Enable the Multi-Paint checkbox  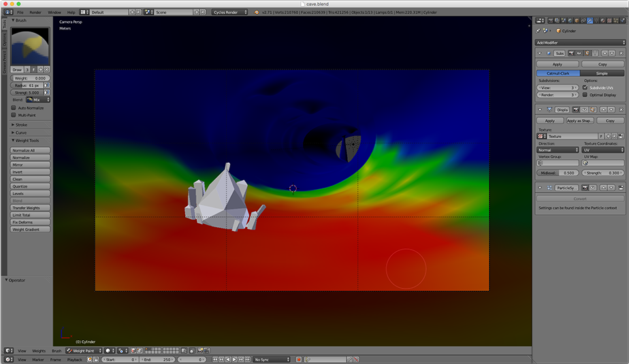14,115
